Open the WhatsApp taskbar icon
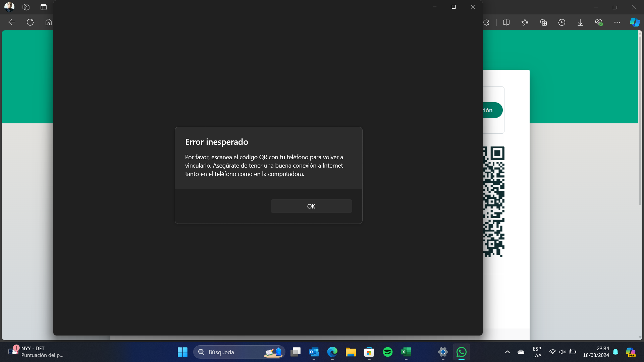 click(x=462, y=352)
